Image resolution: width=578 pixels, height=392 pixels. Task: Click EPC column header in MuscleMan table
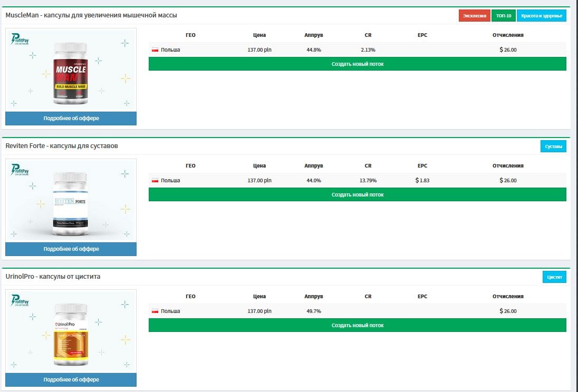(422, 35)
